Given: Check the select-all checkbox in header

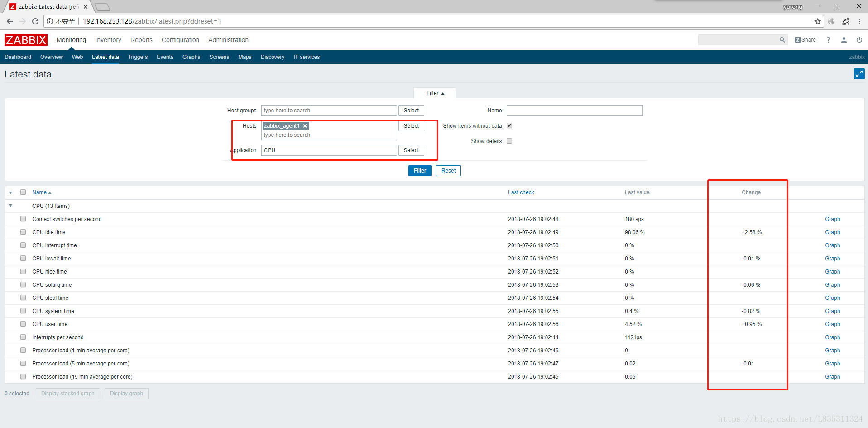Looking at the screenshot, I should tap(23, 192).
